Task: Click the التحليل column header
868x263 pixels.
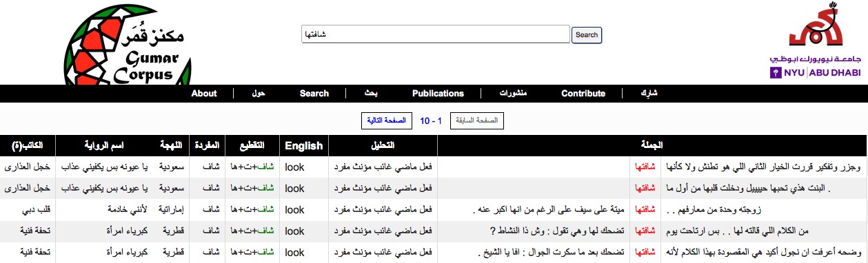Action: pyautogui.click(x=383, y=145)
